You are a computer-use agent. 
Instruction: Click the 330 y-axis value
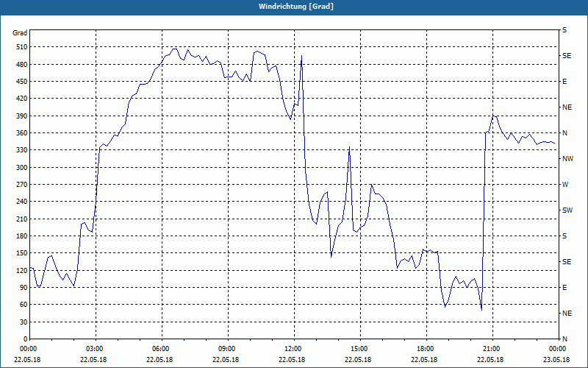(x=21, y=150)
